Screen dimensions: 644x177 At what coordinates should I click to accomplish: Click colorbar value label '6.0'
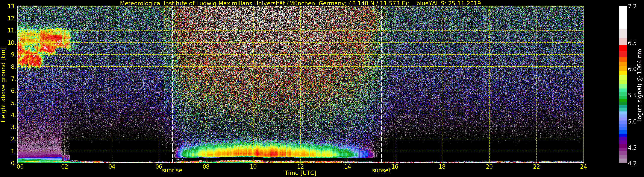click(632, 69)
